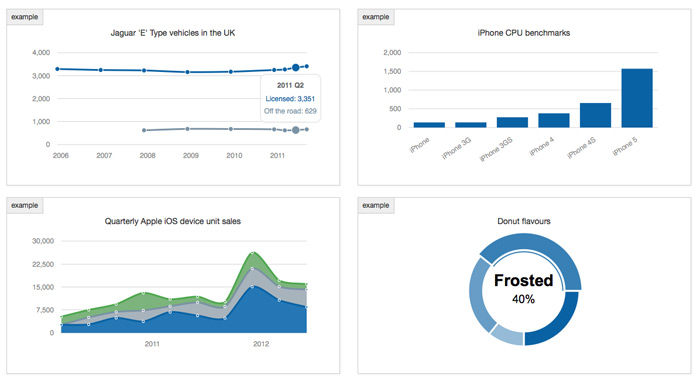This screenshot has height=385, width=700.
Task: Click the first iPhone bar in benchmarks
Action: 429,125
